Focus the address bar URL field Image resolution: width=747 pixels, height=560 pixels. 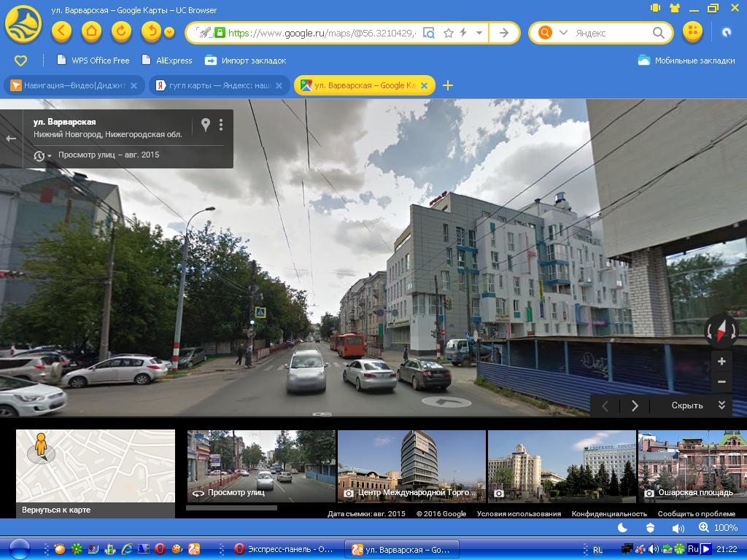coord(322,33)
